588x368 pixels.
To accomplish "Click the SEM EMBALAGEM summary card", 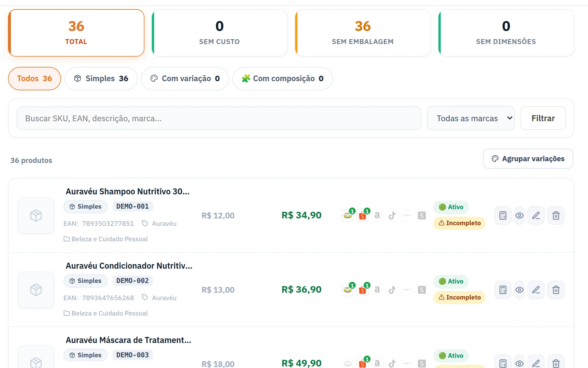I will coord(363,33).
